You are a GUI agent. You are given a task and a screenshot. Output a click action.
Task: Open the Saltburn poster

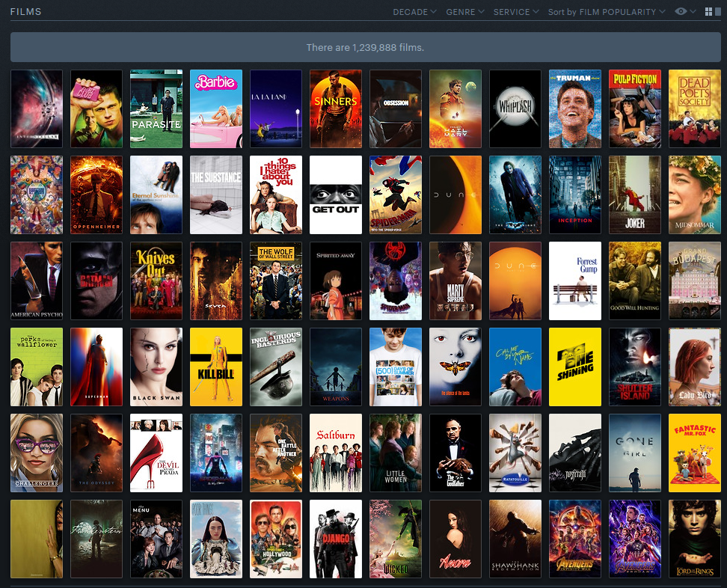(x=336, y=453)
